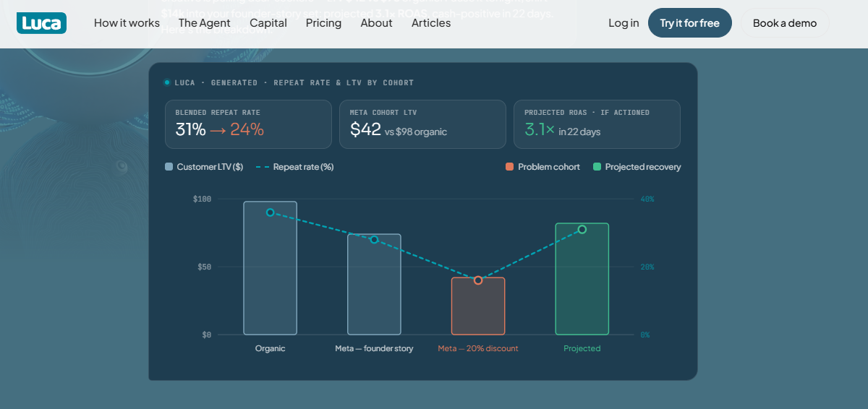The image size is (868, 409).
Task: Click the green data point on Projected bar
Action: click(582, 230)
